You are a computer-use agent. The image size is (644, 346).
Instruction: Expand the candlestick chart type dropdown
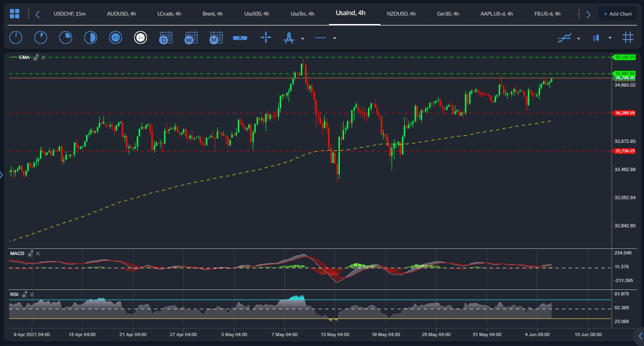[x=610, y=38]
